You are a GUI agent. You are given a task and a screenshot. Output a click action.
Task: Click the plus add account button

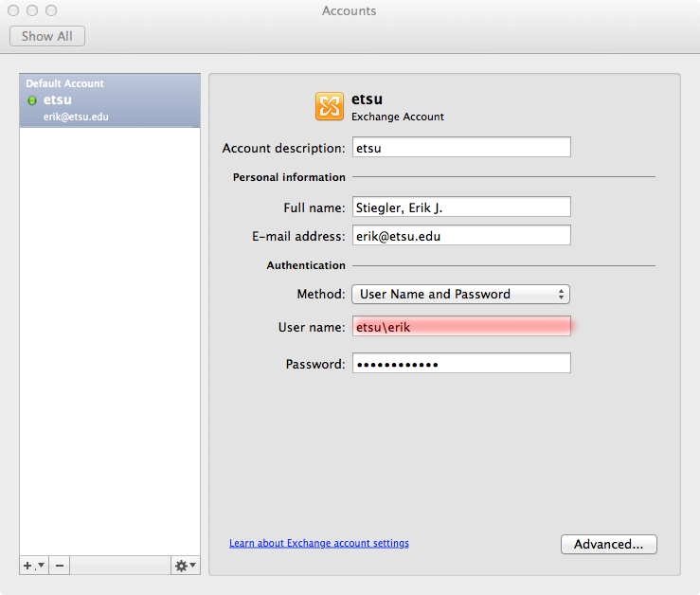[34, 566]
